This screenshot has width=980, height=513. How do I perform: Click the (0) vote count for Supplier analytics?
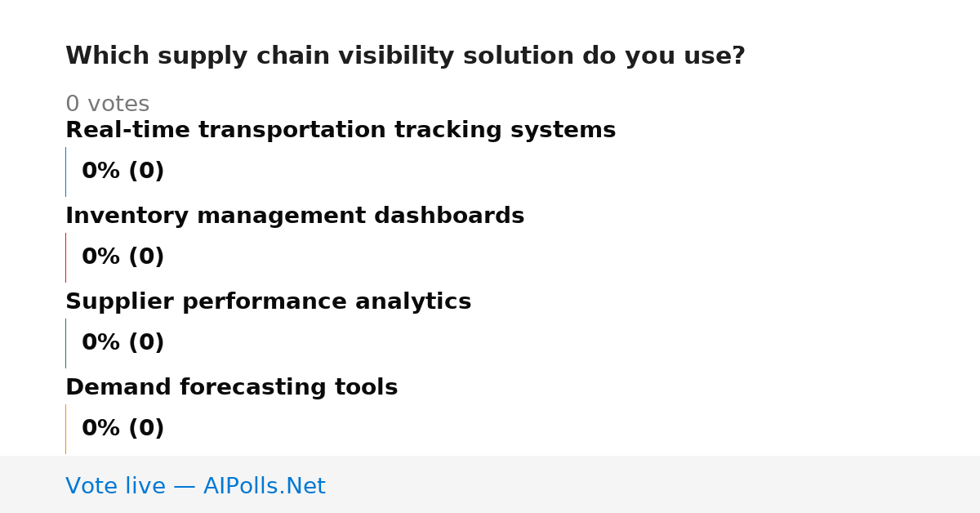[146, 343]
